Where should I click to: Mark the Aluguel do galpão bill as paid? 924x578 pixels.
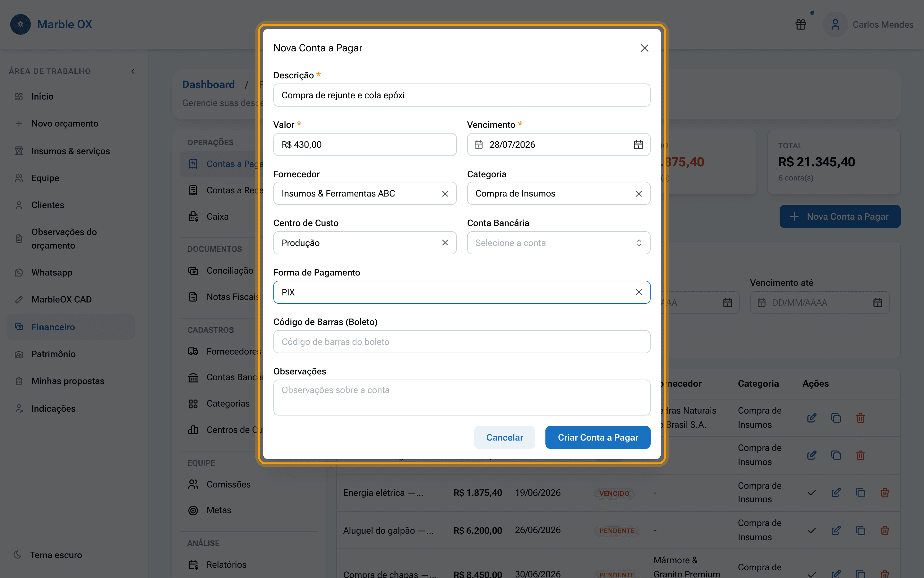pyautogui.click(x=812, y=530)
